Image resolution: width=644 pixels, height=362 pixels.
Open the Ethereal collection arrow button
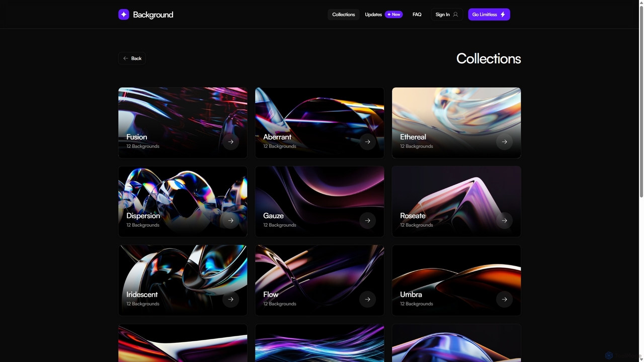504,142
